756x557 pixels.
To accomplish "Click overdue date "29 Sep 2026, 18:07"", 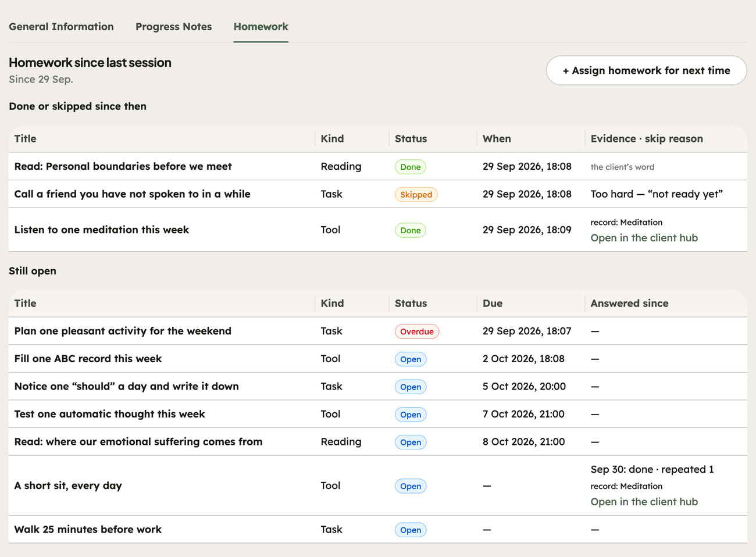I will tap(527, 331).
